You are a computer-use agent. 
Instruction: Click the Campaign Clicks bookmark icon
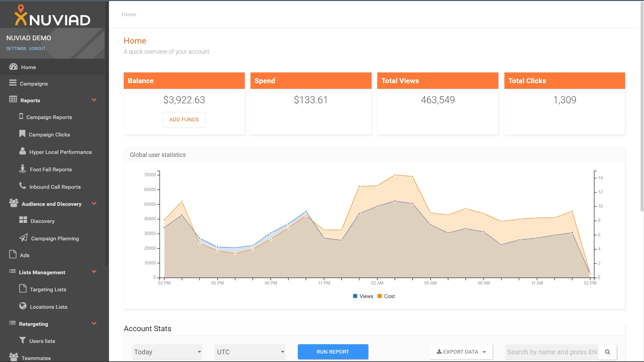point(22,134)
